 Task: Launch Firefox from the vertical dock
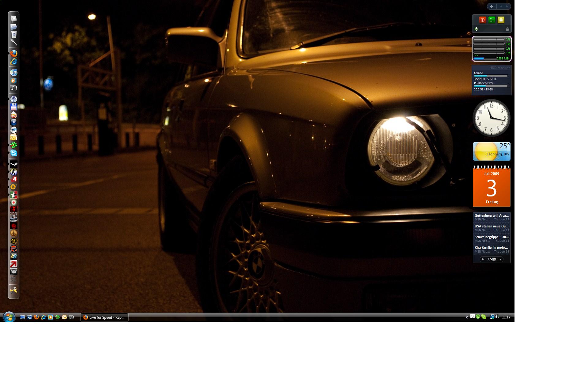pyautogui.click(x=13, y=53)
